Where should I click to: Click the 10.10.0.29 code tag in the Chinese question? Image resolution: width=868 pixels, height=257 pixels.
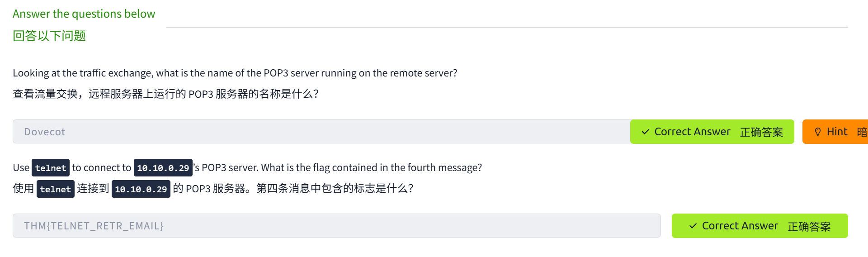click(141, 189)
